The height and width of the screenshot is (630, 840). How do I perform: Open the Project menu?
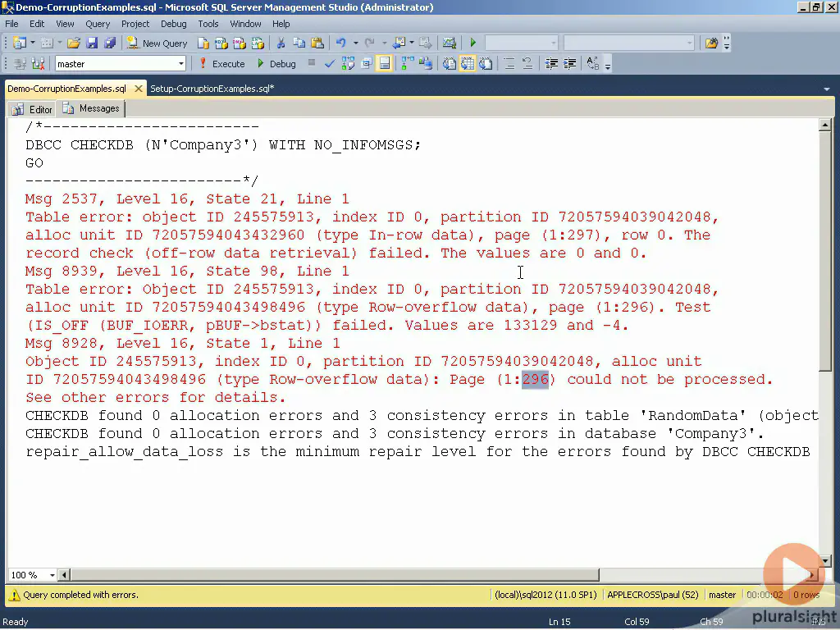[135, 24]
